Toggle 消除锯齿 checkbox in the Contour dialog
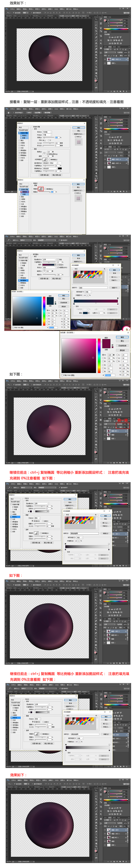The height and width of the screenshot is (868, 135). (45, 189)
